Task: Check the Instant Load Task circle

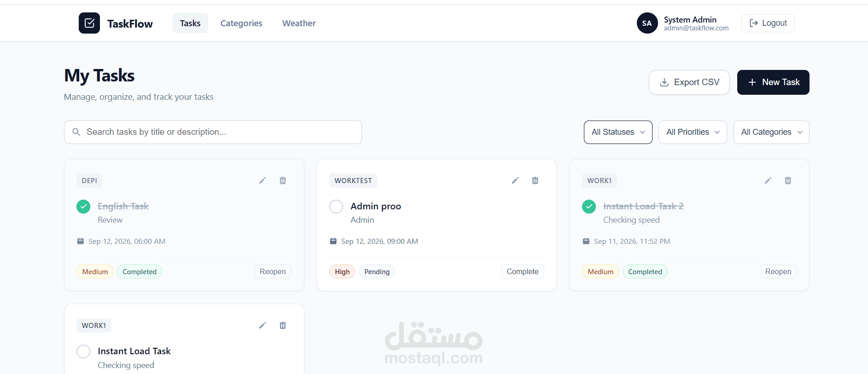Action: click(x=83, y=351)
